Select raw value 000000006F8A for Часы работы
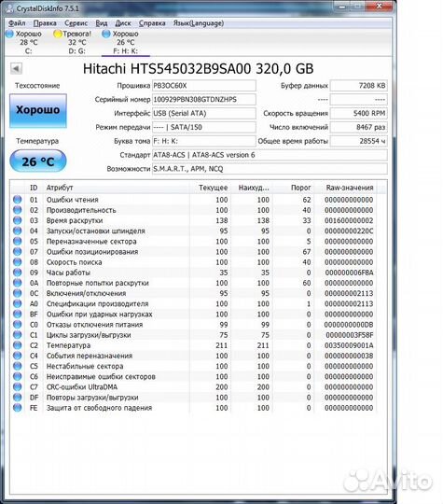Viewport: 443px width, 504px height. pos(349,273)
